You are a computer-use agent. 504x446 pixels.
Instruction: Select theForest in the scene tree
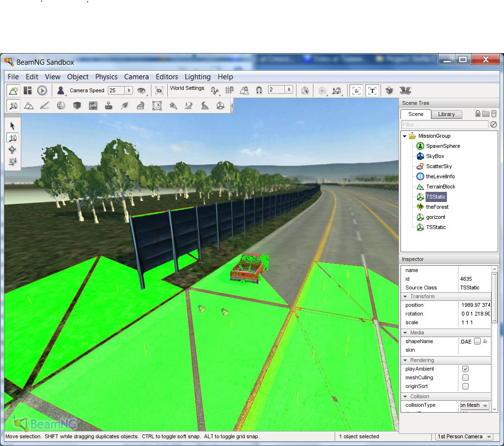437,207
